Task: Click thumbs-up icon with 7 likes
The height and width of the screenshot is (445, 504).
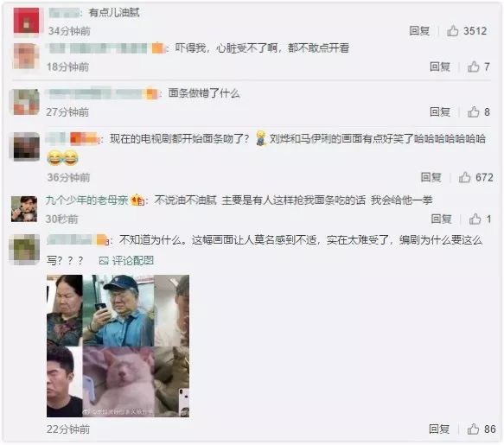Action: click(473, 67)
